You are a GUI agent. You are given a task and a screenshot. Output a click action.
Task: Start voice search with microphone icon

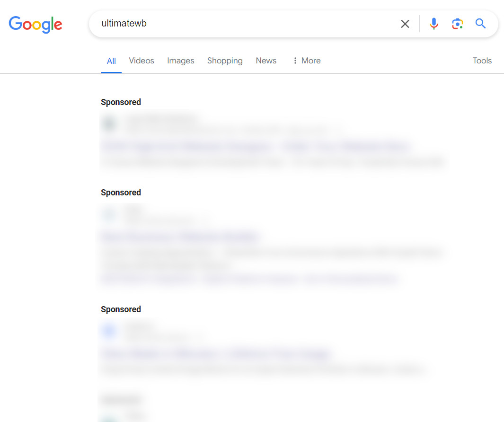(x=433, y=24)
